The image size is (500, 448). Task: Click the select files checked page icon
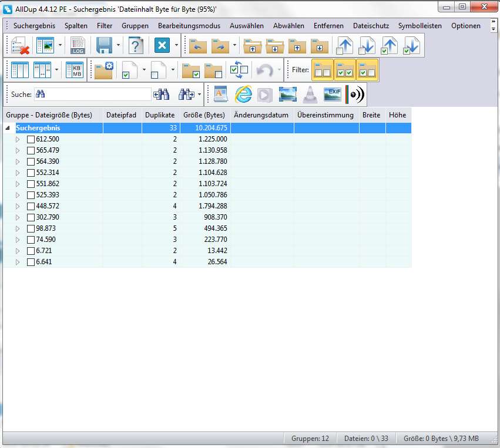[130, 70]
